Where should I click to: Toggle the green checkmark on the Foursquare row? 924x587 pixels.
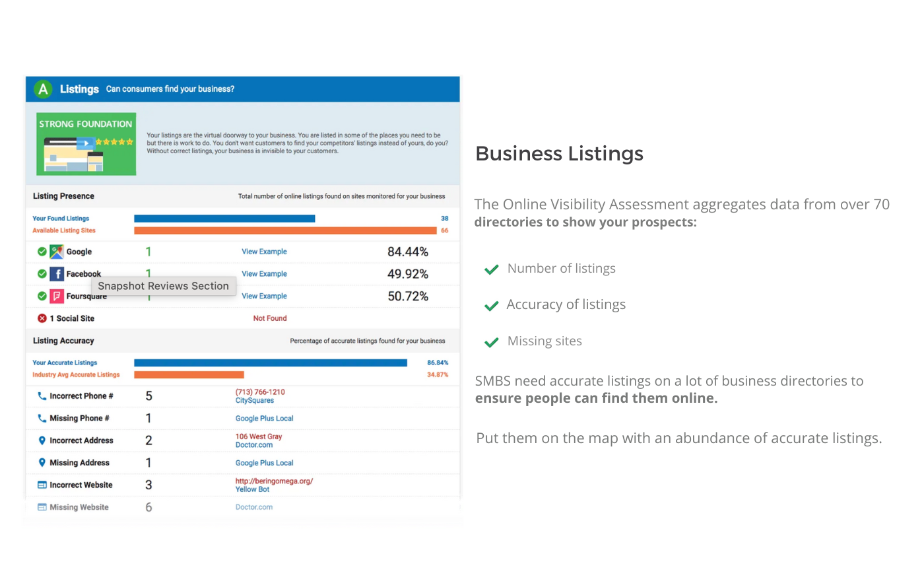42,296
